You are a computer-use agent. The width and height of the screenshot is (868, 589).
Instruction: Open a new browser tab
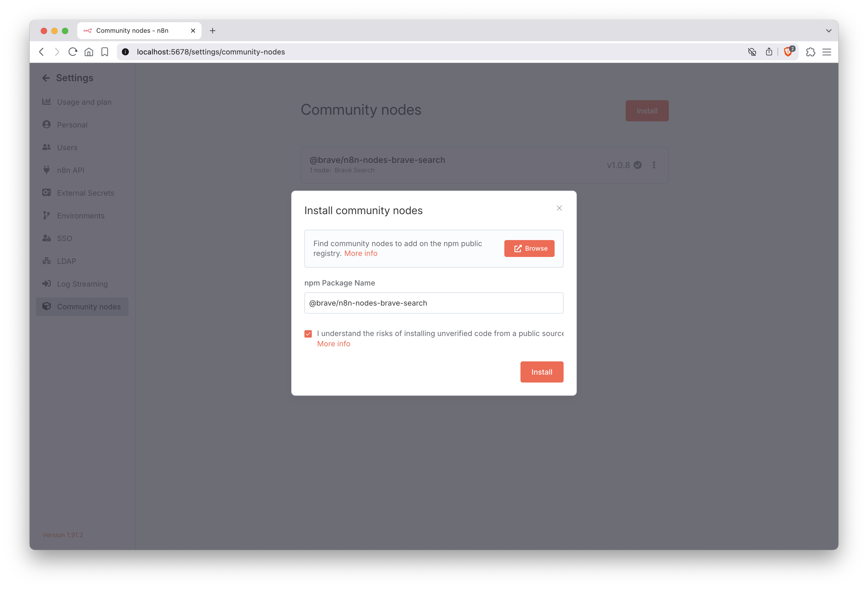point(213,31)
